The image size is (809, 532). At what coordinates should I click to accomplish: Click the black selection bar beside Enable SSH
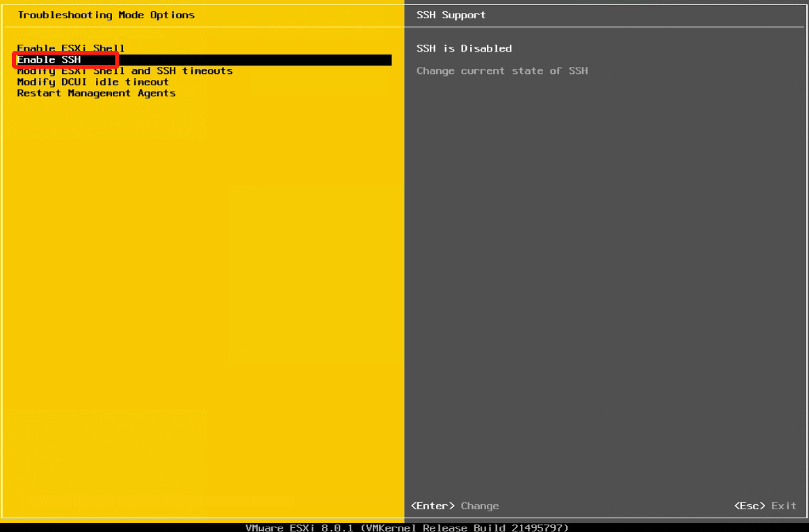(x=255, y=60)
